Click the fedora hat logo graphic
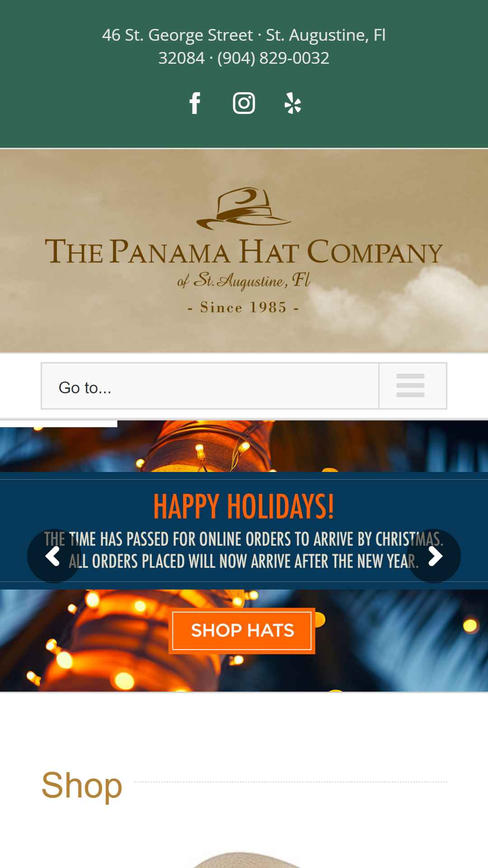This screenshot has height=868, width=488. click(x=244, y=208)
